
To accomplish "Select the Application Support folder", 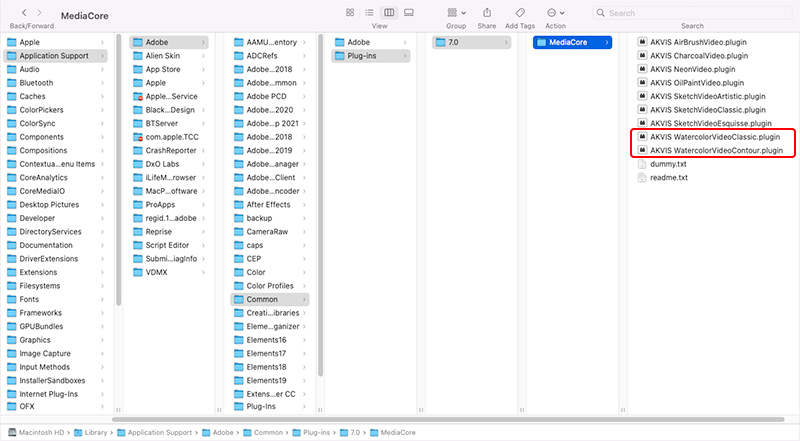I will pos(55,56).
